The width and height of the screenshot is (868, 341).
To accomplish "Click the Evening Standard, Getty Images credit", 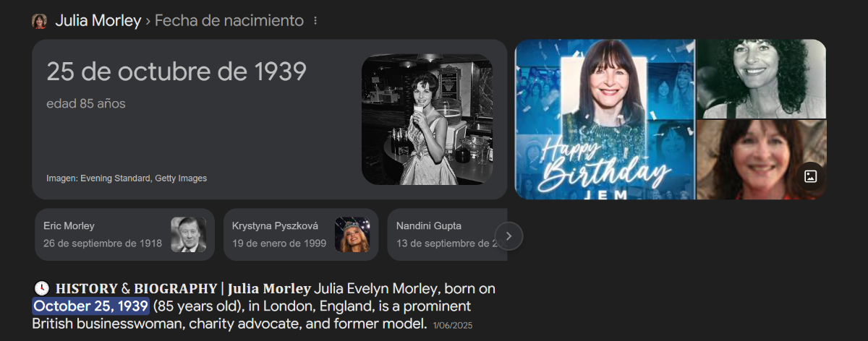I will 127,178.
